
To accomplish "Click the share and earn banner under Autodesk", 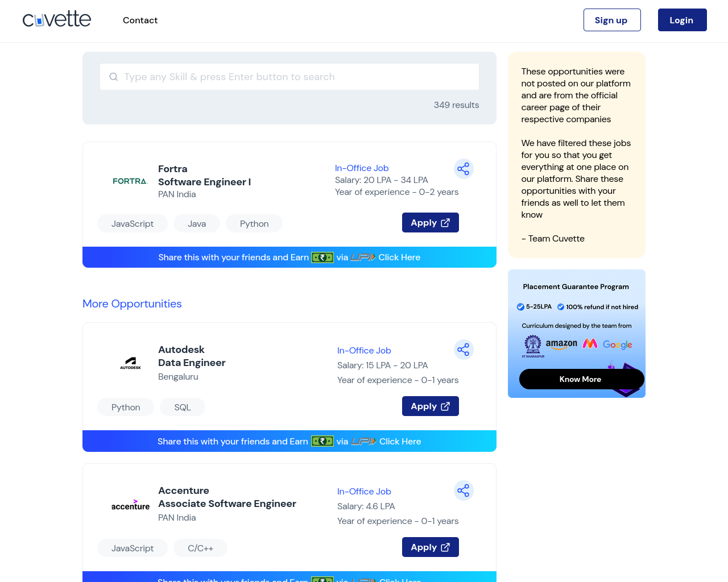I will (x=289, y=441).
